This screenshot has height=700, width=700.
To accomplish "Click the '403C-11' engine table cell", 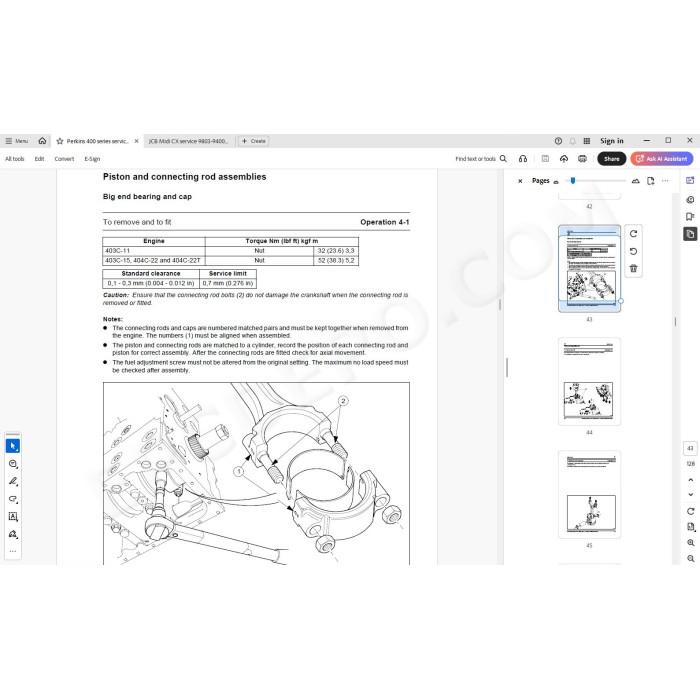I will coord(154,251).
